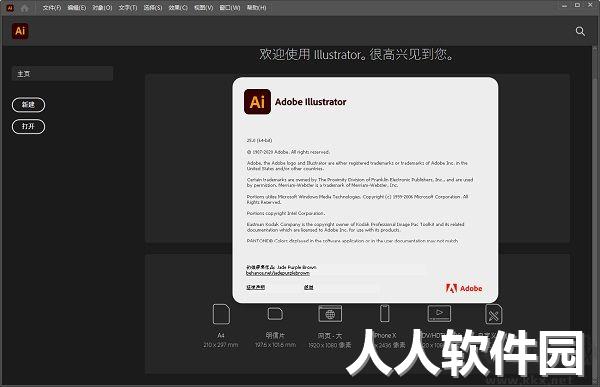The image size is (600, 387).
Task: Choose the A4 document preset icon
Action: 221,314
